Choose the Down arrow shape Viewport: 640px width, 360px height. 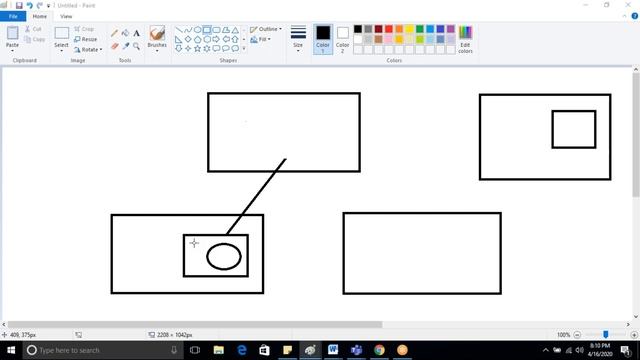179,49
